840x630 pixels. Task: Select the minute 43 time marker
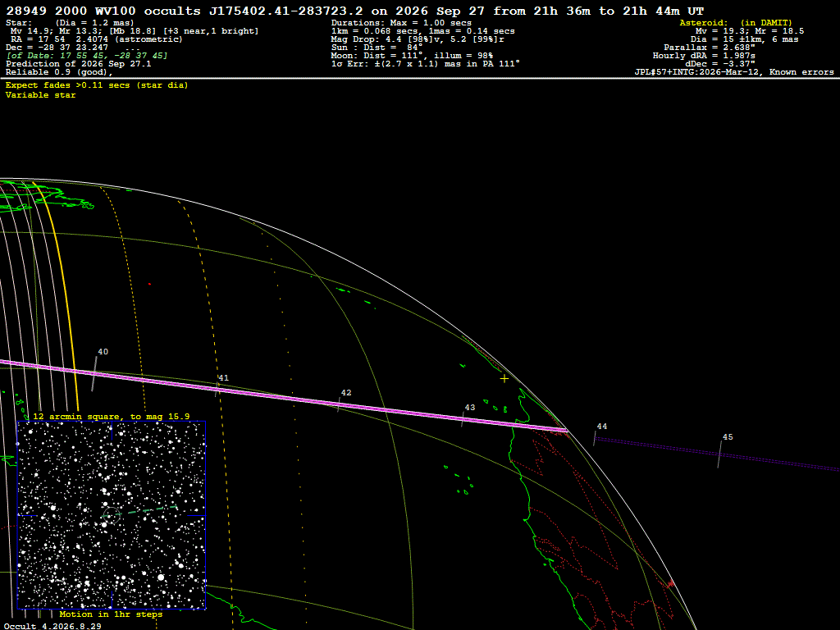click(x=470, y=408)
